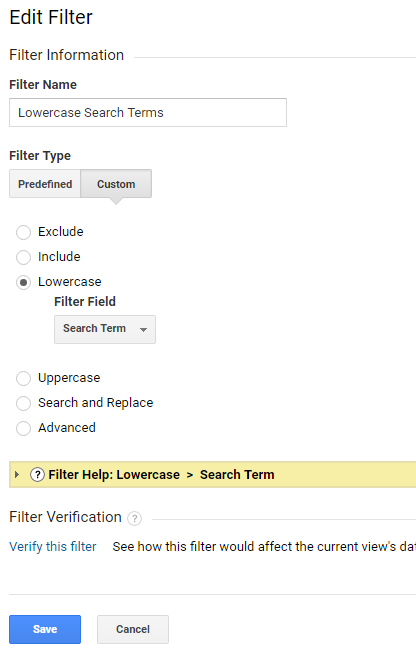Cancel editing with the Cancel button
The height and width of the screenshot is (650, 416).
point(133,629)
